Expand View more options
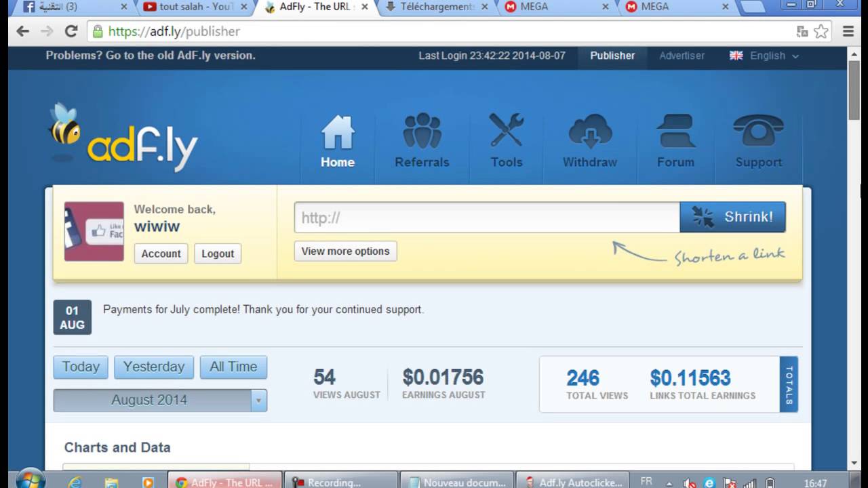Image resolution: width=868 pixels, height=488 pixels. [x=345, y=251]
